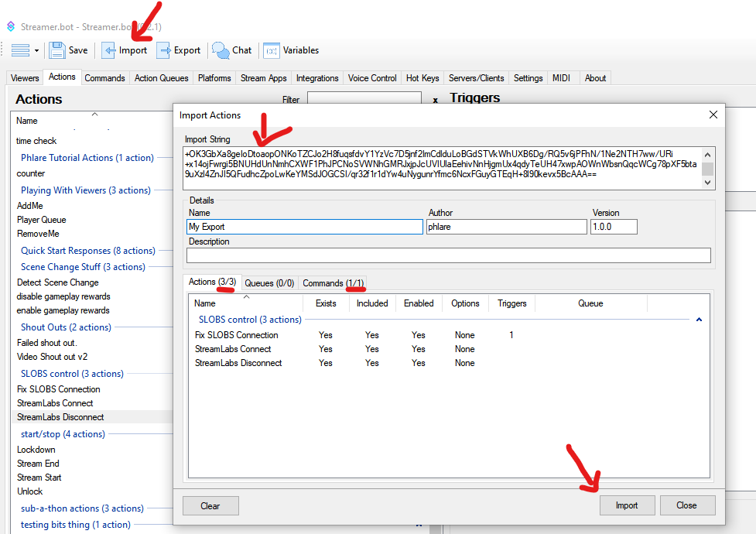
Task: Open Variables via its toolbar icon
Action: [x=271, y=50]
